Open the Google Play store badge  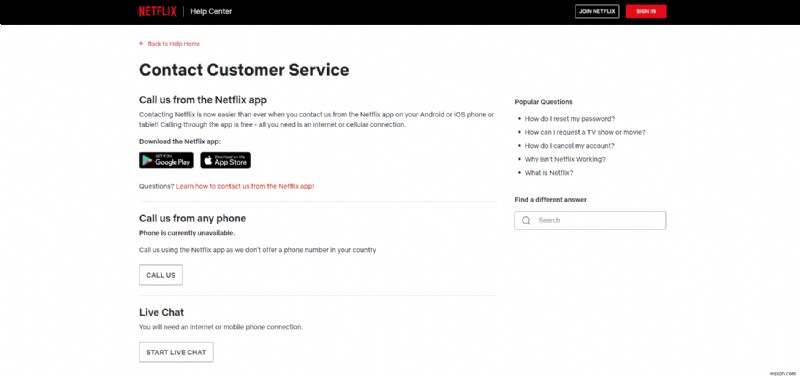point(166,160)
